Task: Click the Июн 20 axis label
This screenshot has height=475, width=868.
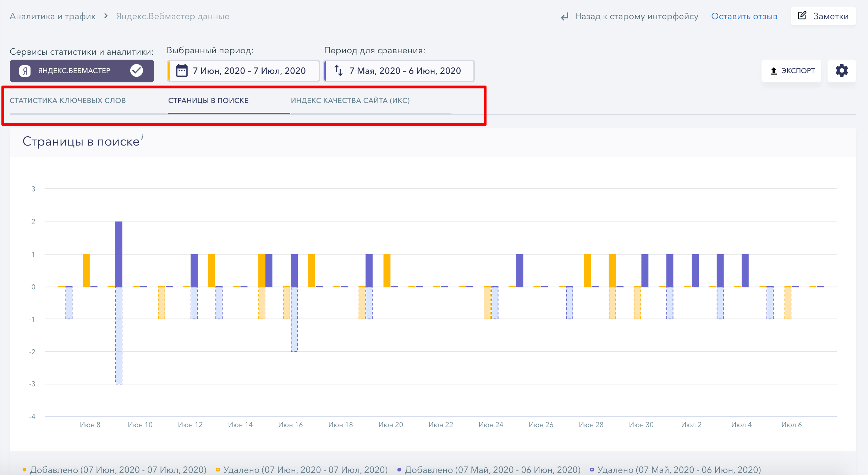Action: coord(391,425)
